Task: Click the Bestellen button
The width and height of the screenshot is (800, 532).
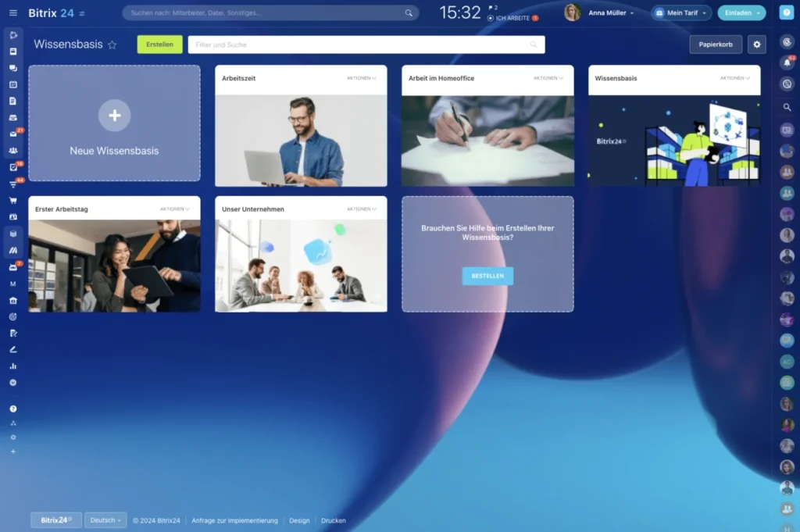Action: pyautogui.click(x=487, y=276)
